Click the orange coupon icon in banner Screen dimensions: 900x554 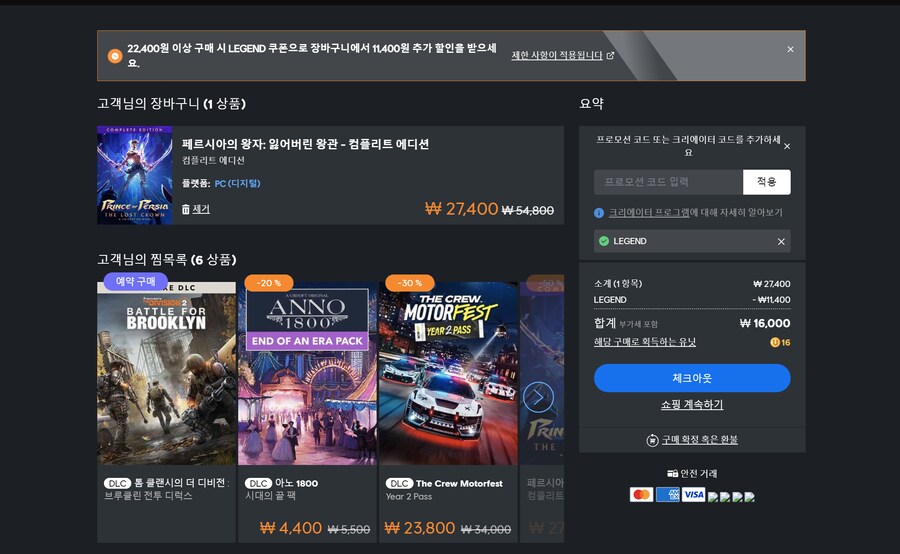115,56
